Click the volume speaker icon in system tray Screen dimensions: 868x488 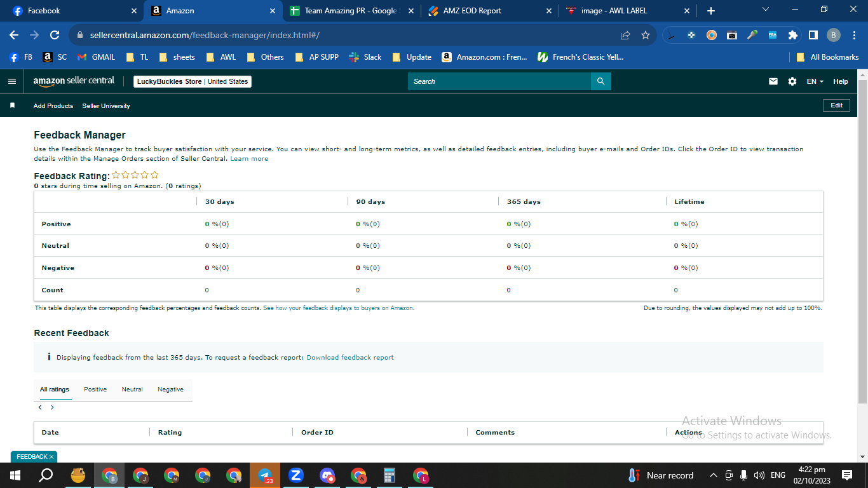(x=759, y=475)
